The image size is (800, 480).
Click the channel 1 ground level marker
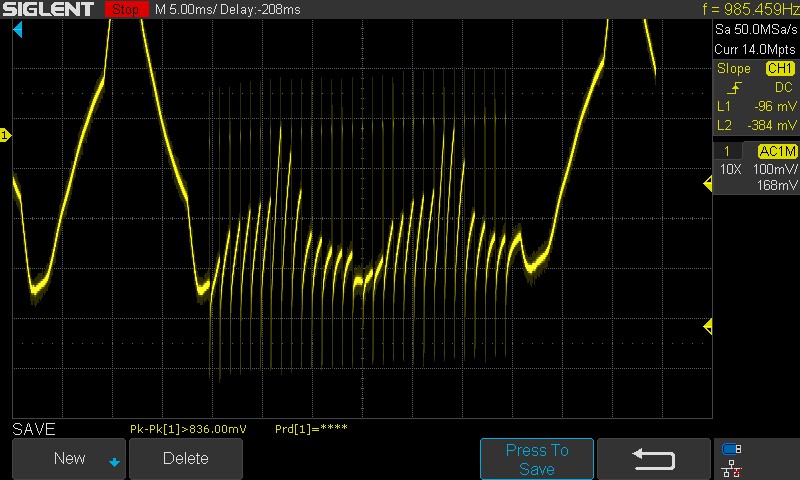pos(5,135)
